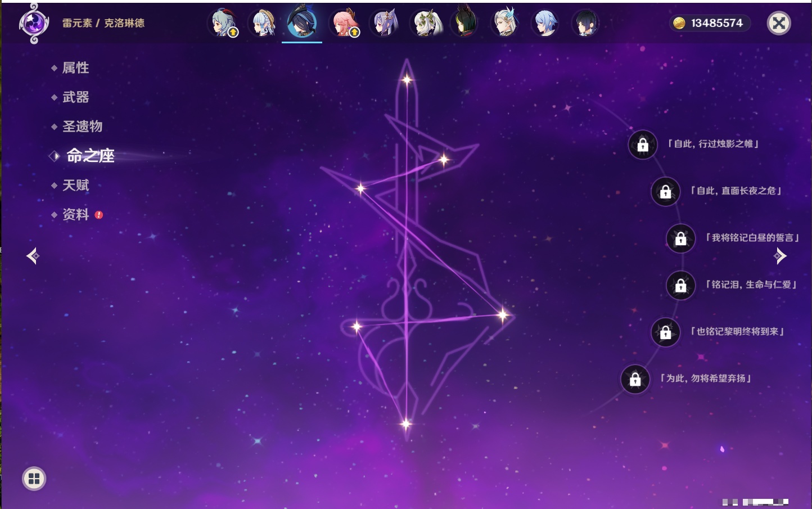Open the four-square grid menu button
Viewport: 812px width, 509px height.
tap(34, 479)
